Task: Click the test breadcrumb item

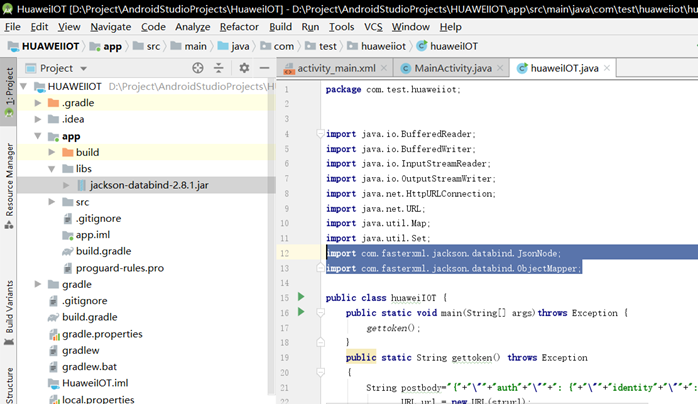Action: (x=321, y=46)
